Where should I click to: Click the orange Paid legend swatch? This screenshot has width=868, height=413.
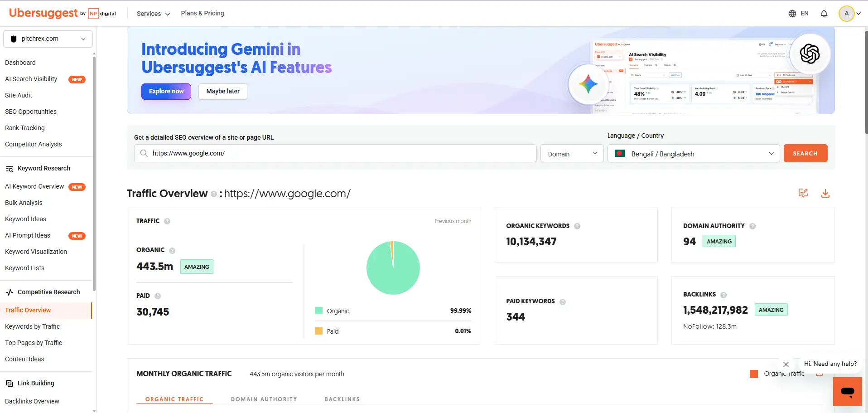[319, 331]
